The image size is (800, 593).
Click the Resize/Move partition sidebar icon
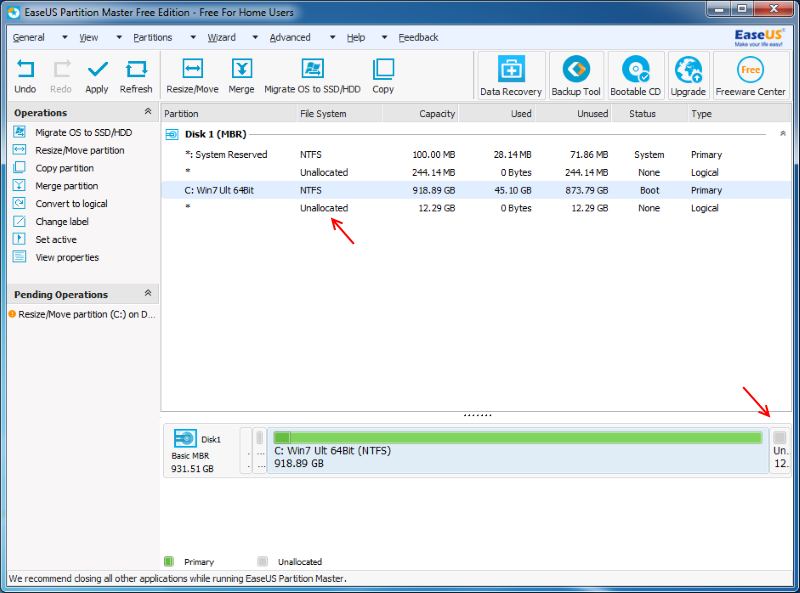pos(19,150)
